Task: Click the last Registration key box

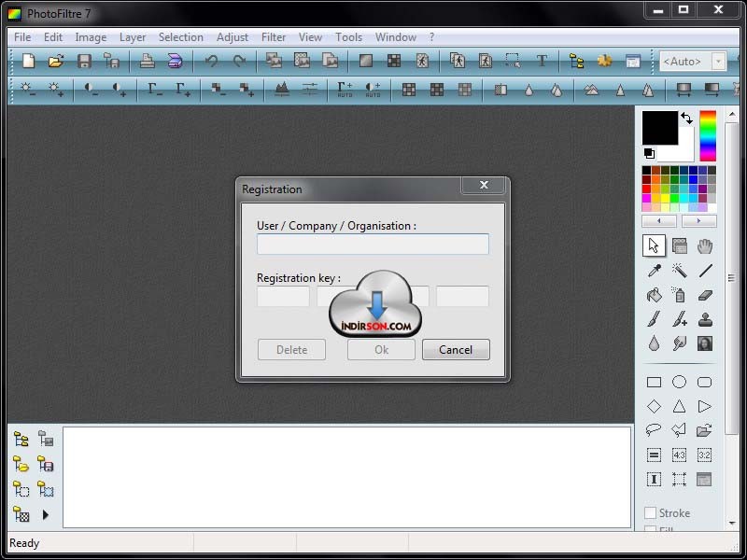Action: [x=462, y=296]
